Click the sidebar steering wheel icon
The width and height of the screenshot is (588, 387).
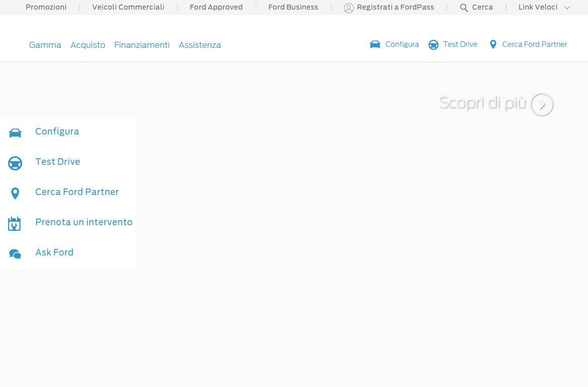(x=15, y=163)
